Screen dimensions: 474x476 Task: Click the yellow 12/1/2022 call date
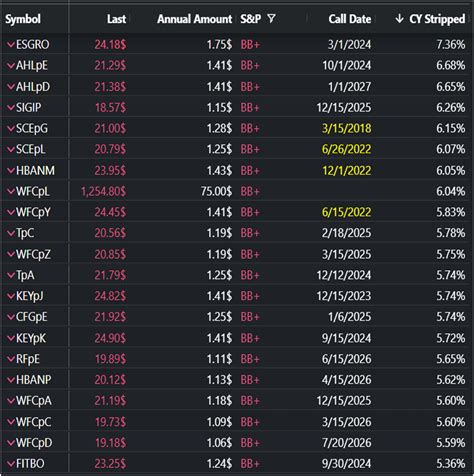(346, 170)
